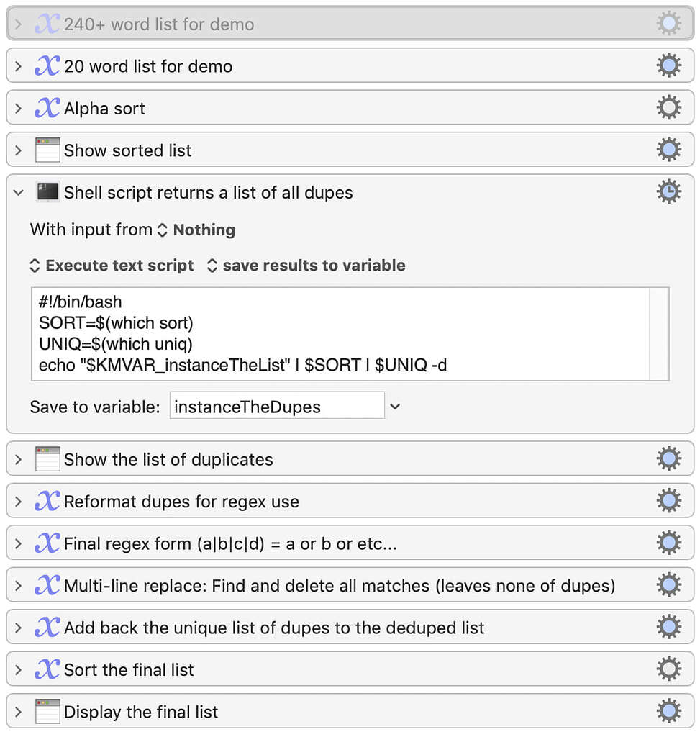Screen dimensions: 700x737
Task: Select the window icon of Show sorted list
Action: click(x=47, y=150)
